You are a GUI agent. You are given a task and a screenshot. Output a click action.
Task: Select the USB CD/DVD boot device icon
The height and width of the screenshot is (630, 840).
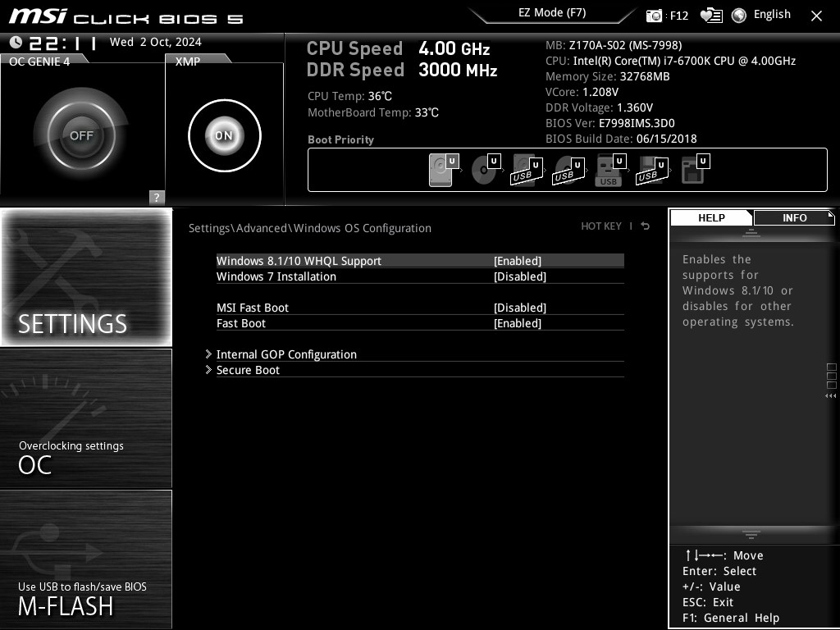coord(568,171)
